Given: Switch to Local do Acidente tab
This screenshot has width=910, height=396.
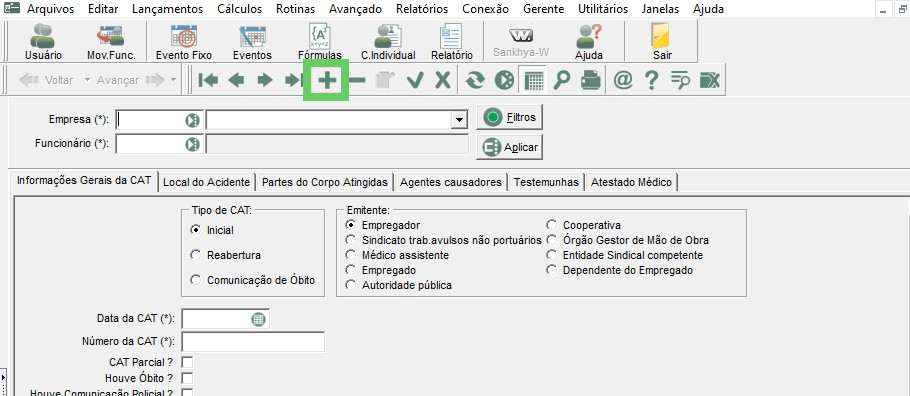Looking at the screenshot, I should (x=206, y=182).
